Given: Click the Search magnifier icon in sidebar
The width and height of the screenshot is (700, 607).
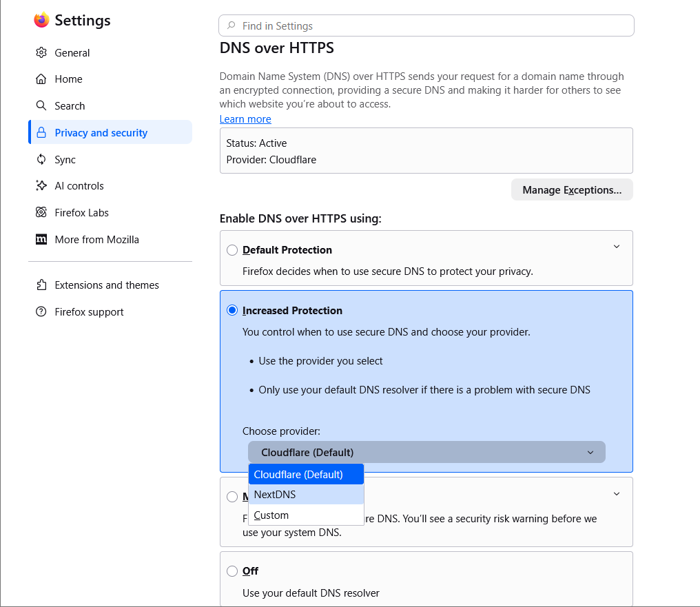Looking at the screenshot, I should pos(41,106).
